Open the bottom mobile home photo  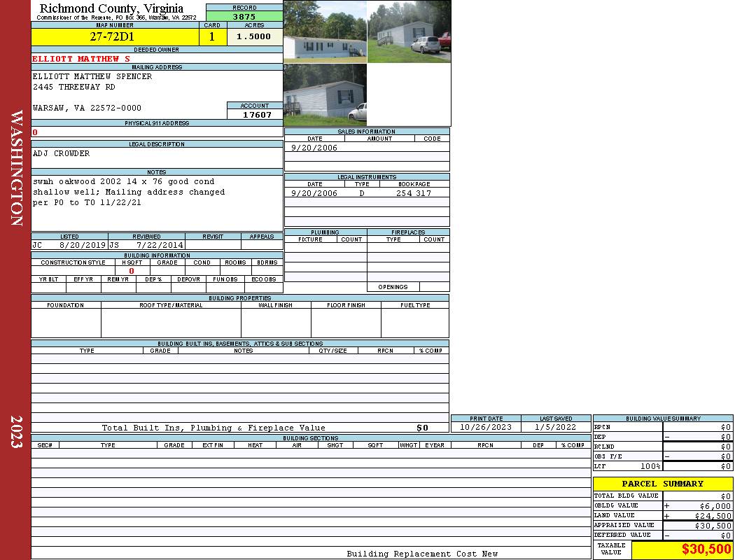[325, 95]
